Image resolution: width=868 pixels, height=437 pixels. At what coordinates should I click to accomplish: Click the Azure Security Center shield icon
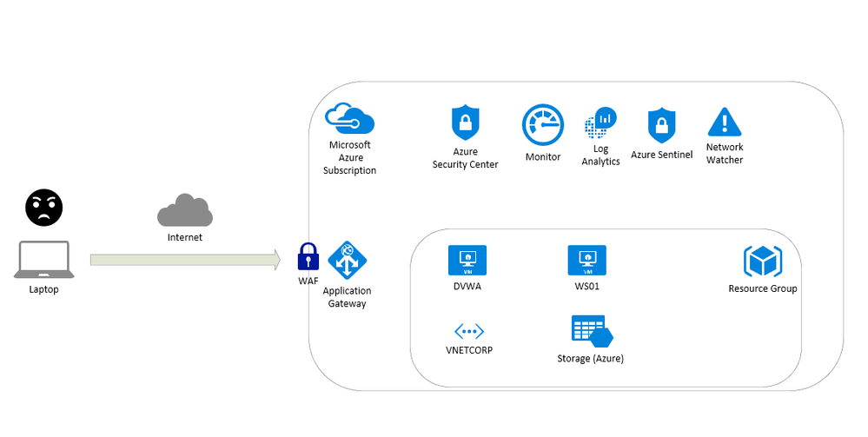pyautogui.click(x=465, y=123)
